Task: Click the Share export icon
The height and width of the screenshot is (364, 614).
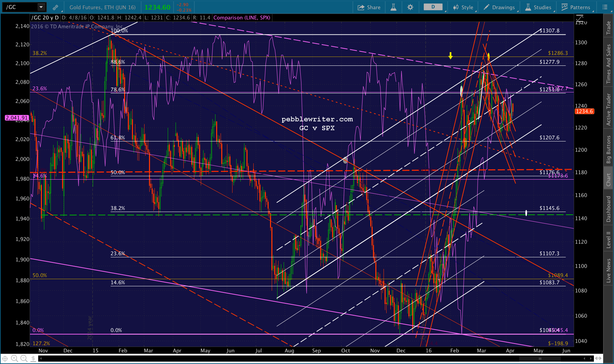Action: tap(361, 7)
